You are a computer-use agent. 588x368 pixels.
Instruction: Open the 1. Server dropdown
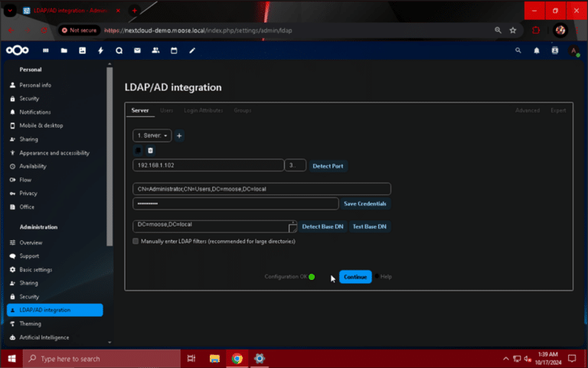[152, 135]
